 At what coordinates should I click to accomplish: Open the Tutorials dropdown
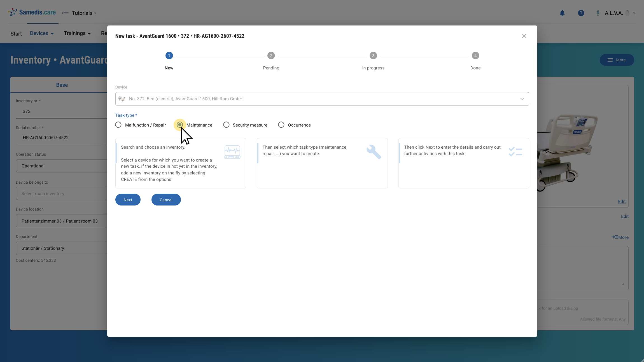[x=84, y=13]
